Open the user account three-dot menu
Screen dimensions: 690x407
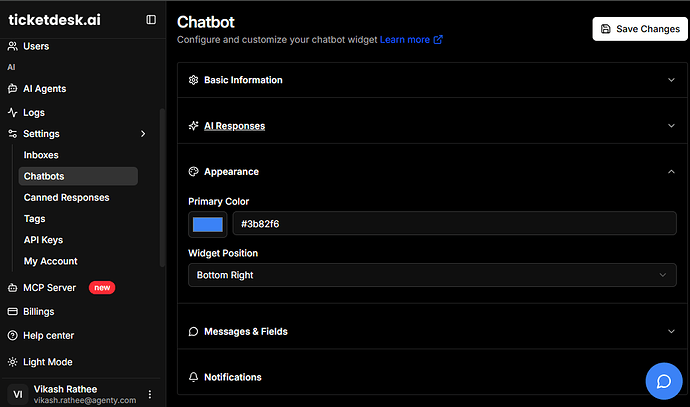pyautogui.click(x=150, y=394)
